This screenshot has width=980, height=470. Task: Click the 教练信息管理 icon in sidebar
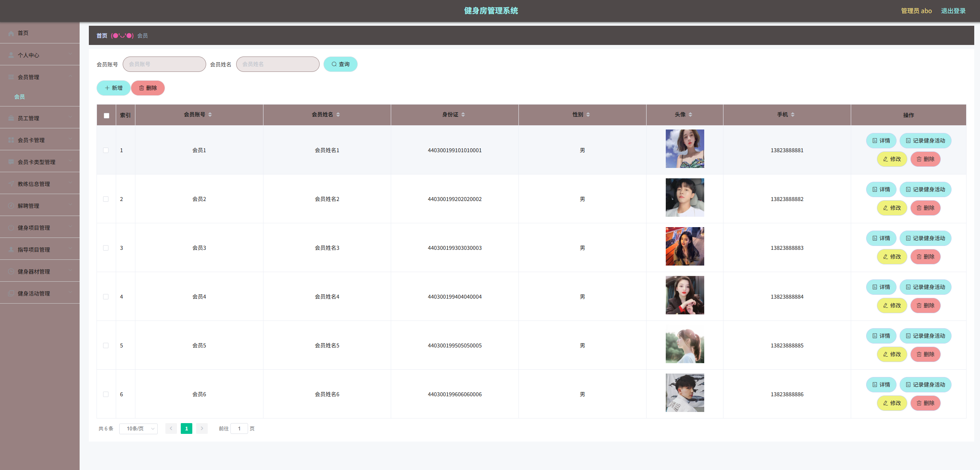coord(11,184)
